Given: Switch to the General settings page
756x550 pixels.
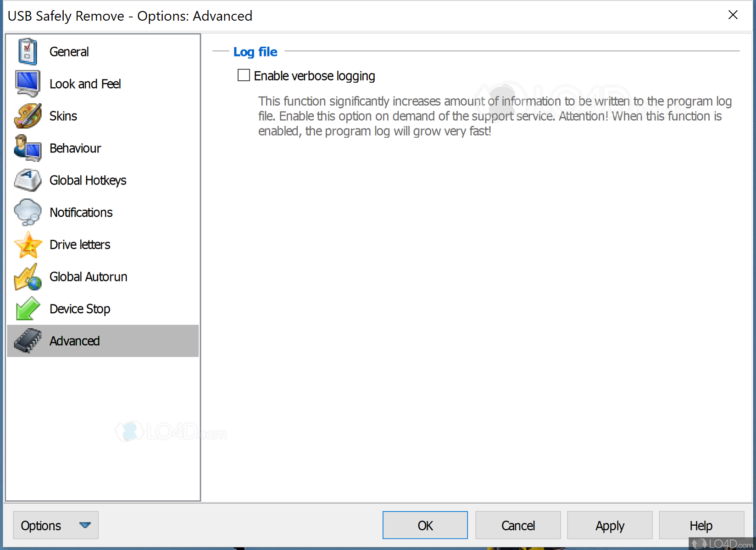Looking at the screenshot, I should 69,51.
